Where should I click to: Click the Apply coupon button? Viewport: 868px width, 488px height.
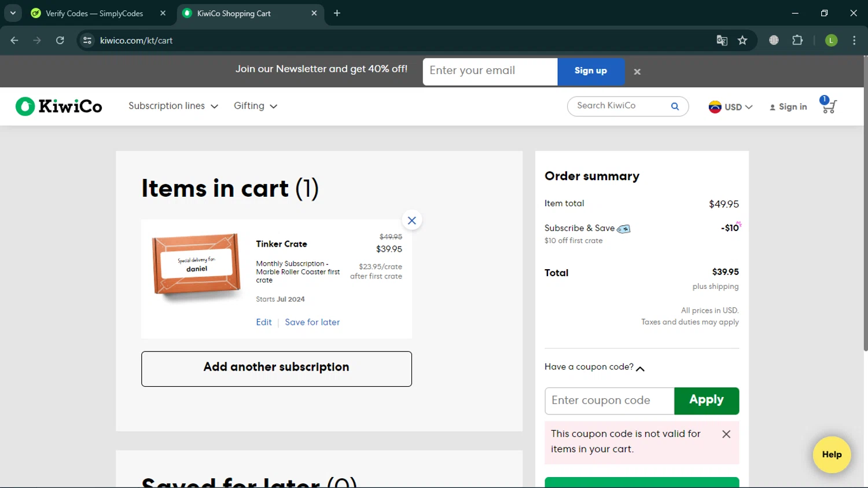pos(707,401)
